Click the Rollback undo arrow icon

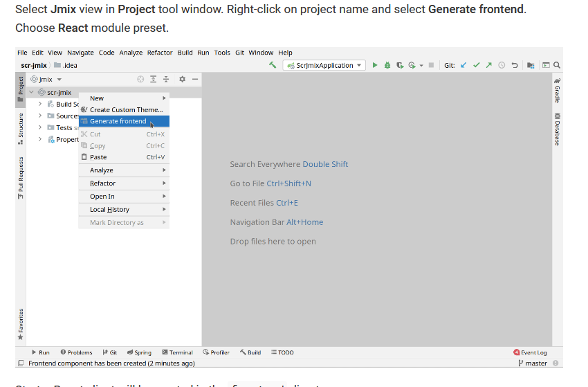pos(515,65)
